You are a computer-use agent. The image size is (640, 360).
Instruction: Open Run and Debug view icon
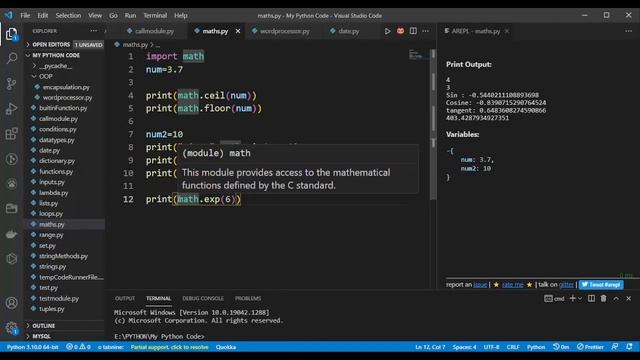(x=11, y=109)
